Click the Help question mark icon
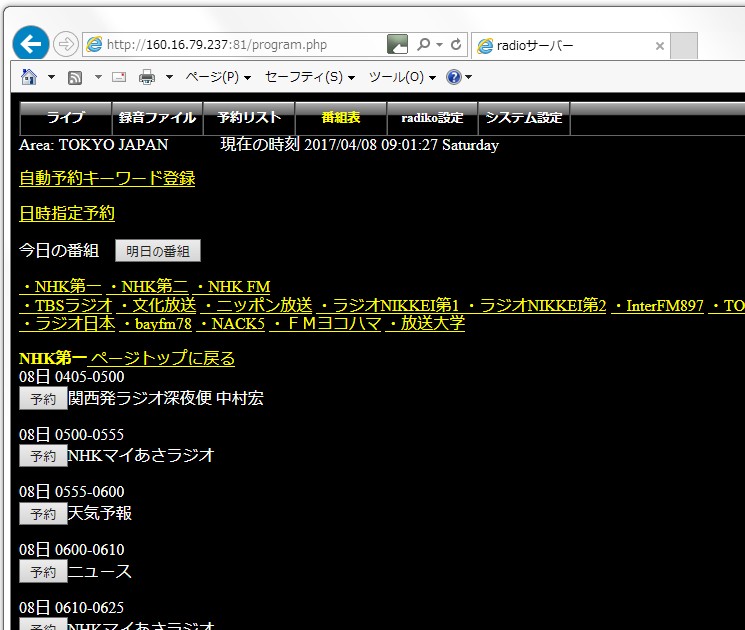Screen dimensions: 745x630 [454, 76]
